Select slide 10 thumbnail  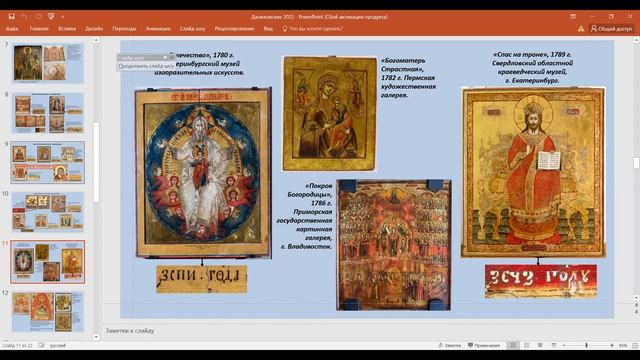click(x=48, y=212)
